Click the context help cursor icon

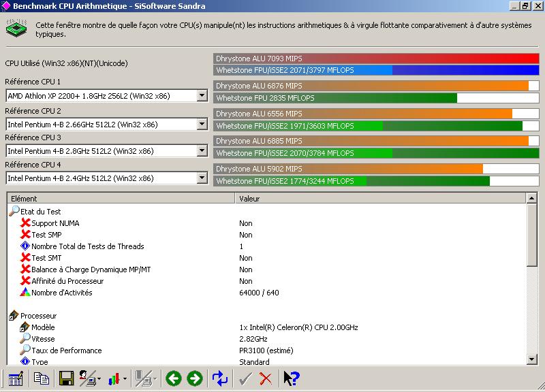292,378
